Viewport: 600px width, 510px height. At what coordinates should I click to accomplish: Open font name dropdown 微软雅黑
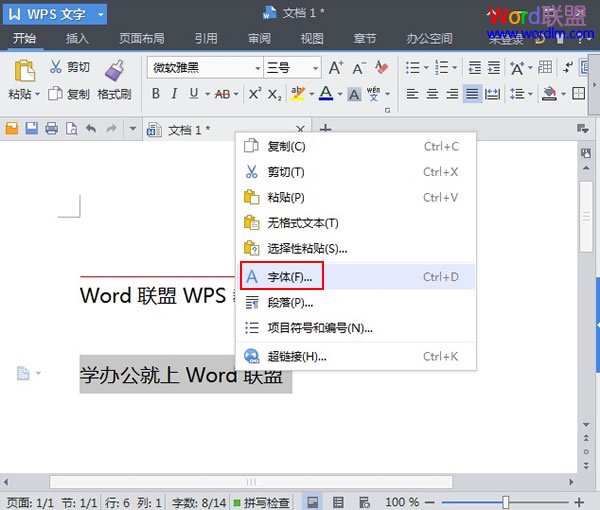point(258,68)
